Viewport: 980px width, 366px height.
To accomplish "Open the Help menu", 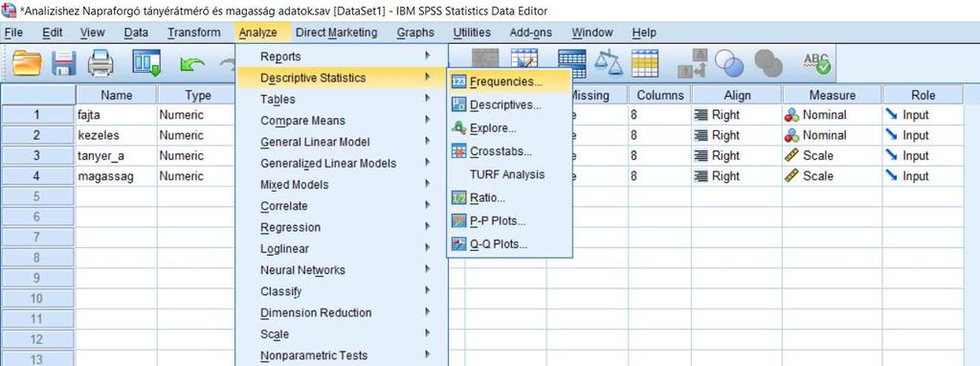I will pyautogui.click(x=644, y=33).
